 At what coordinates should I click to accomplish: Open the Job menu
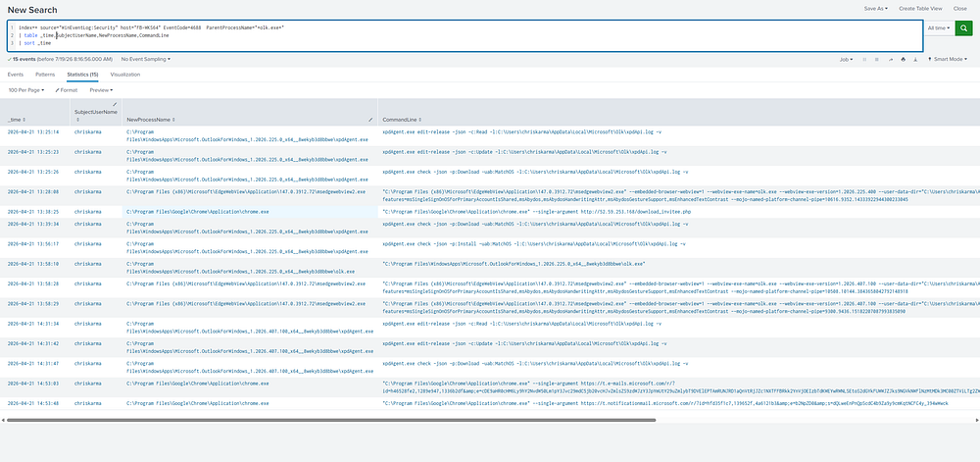click(x=846, y=60)
